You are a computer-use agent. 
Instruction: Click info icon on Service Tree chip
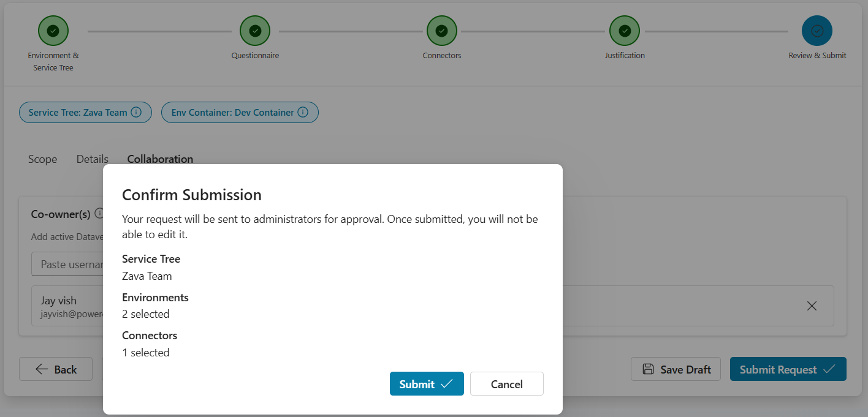click(x=136, y=113)
